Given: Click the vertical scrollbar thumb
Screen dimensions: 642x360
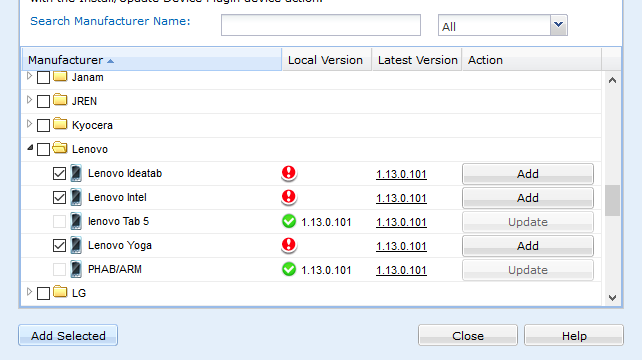Looking at the screenshot, I should pyautogui.click(x=613, y=200).
